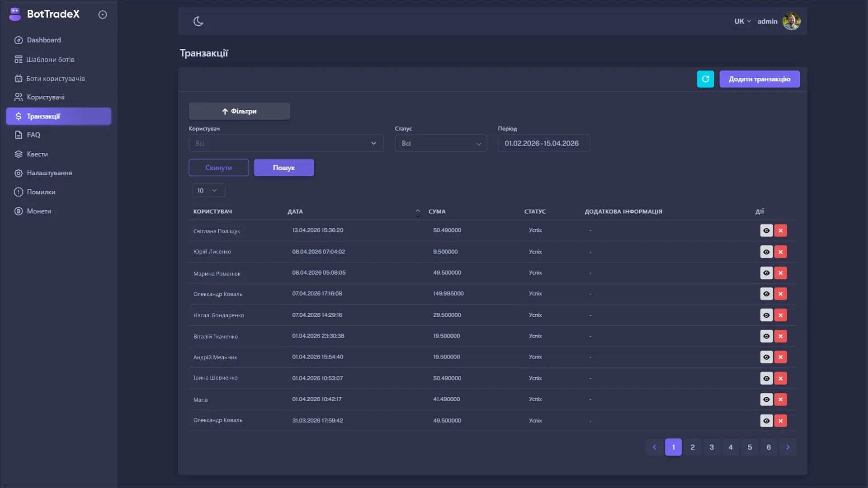This screenshot has height=488, width=868.
Task: Open Налаштування from the sidebar
Action: [48, 173]
